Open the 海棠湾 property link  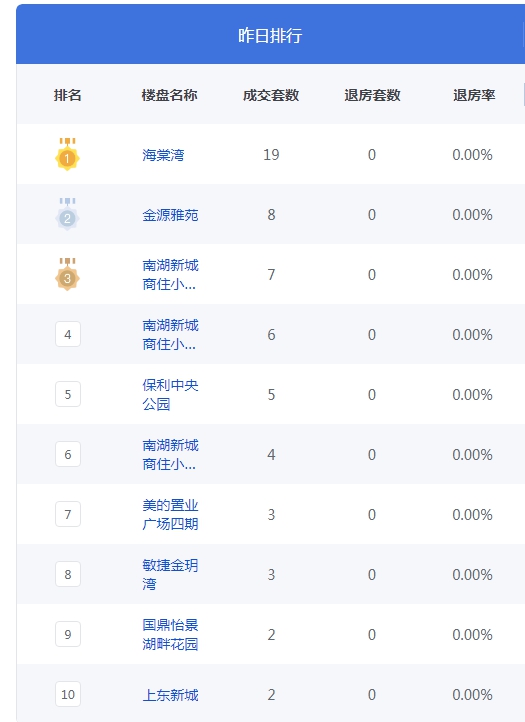[x=163, y=155]
